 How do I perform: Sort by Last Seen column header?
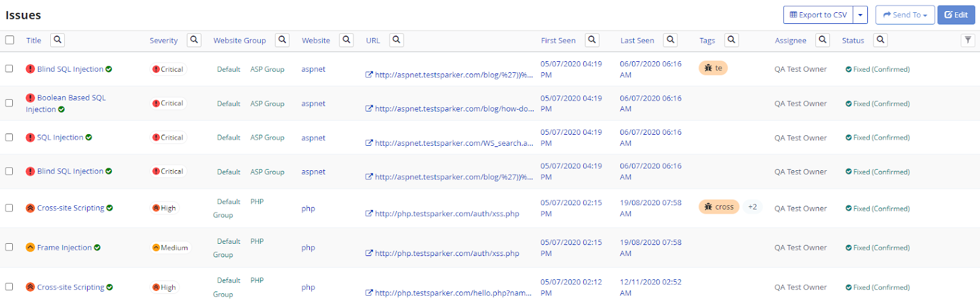(x=637, y=40)
